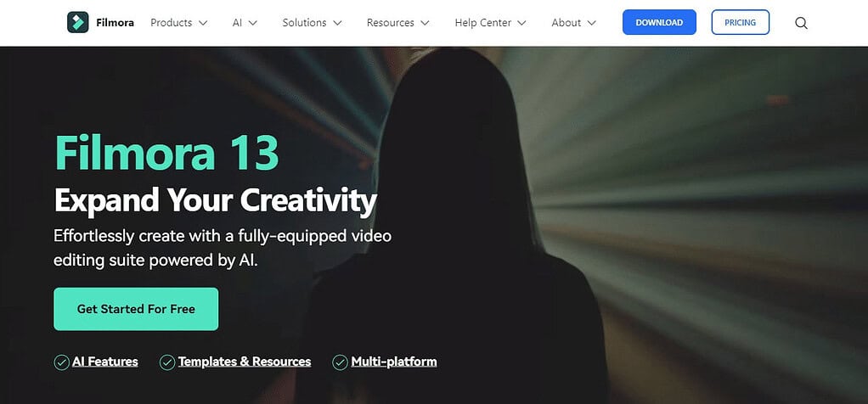Open the Solutions menu item
Viewport: 868px width, 404px height.
[304, 23]
